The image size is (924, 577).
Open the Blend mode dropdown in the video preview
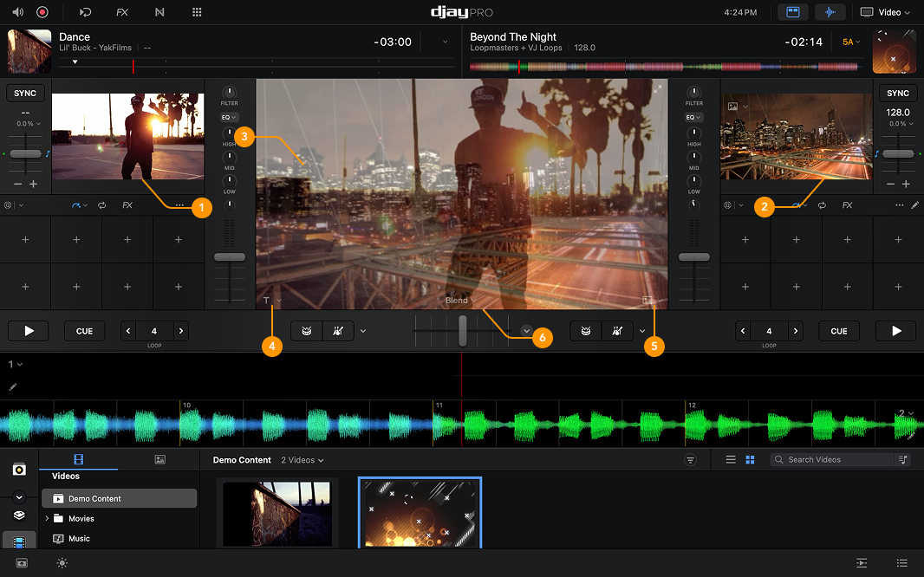coord(459,299)
